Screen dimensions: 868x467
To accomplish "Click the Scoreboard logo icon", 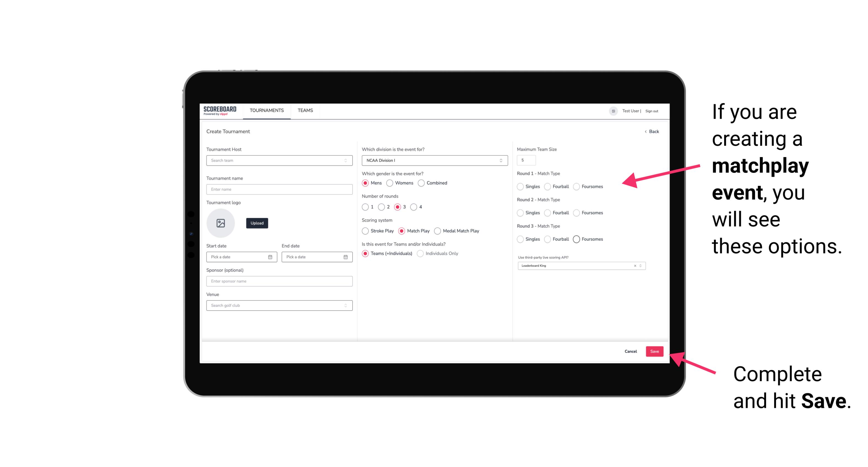I will pyautogui.click(x=221, y=110).
